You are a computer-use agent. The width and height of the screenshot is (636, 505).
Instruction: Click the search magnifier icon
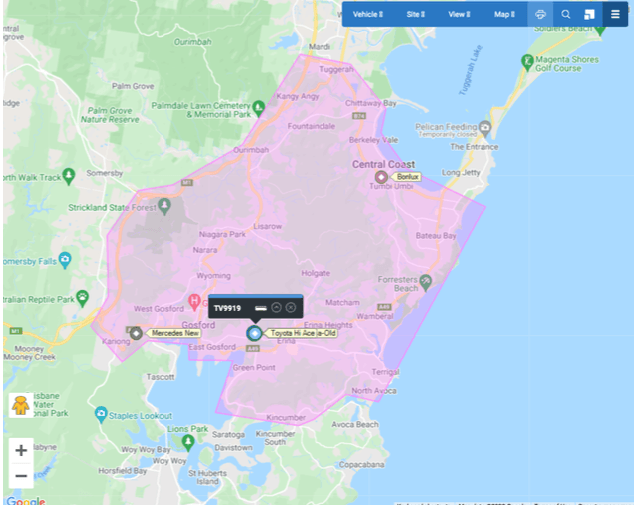565,14
